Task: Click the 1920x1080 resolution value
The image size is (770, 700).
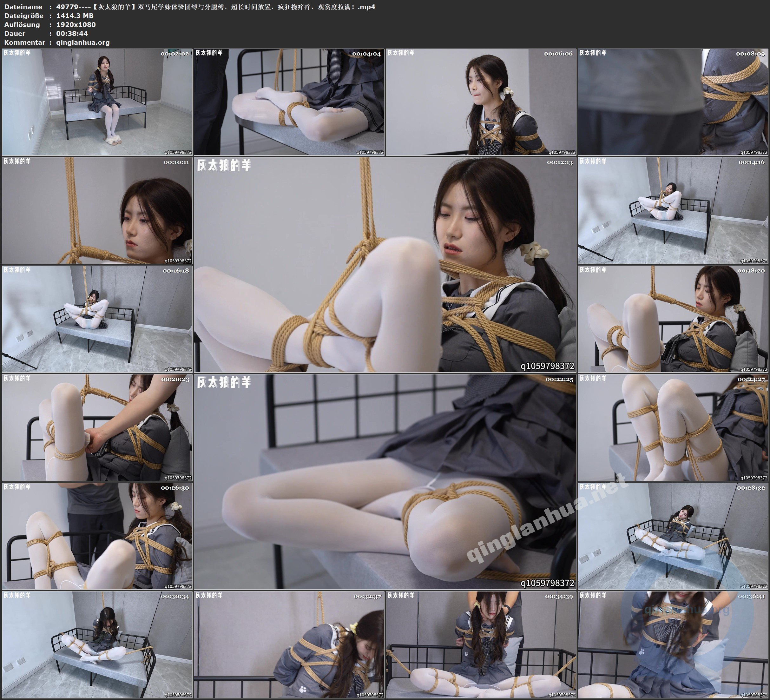Action: pyautogui.click(x=76, y=24)
